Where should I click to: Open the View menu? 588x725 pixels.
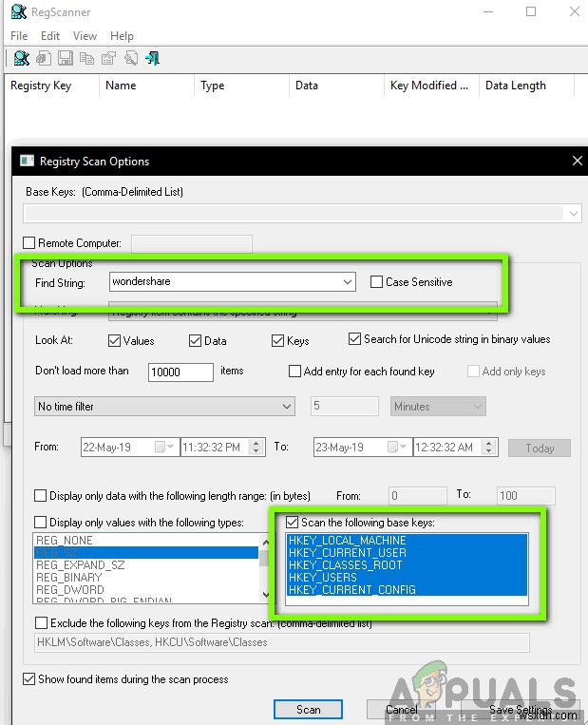[85, 36]
